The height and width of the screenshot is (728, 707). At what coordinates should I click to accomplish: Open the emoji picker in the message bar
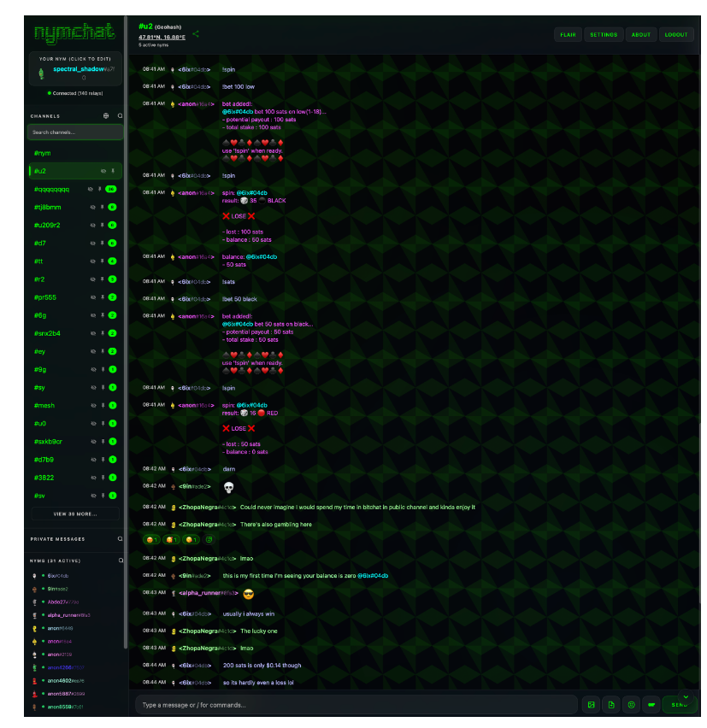(x=631, y=704)
